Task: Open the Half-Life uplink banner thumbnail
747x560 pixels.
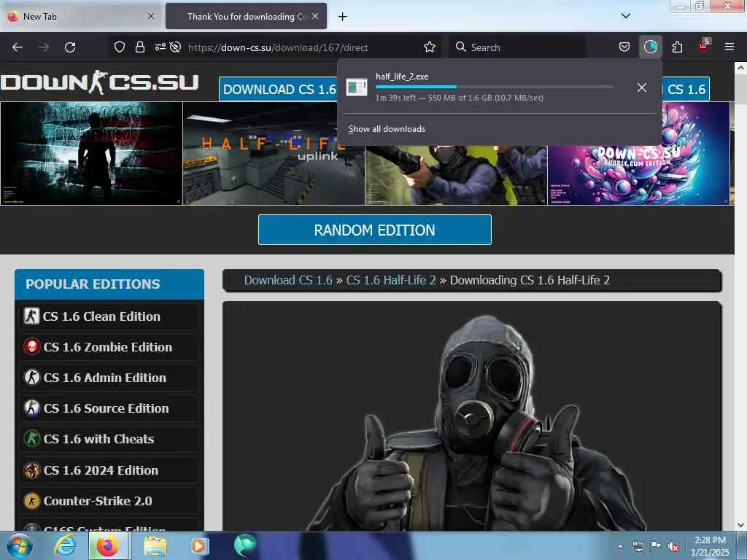Action: click(x=274, y=153)
